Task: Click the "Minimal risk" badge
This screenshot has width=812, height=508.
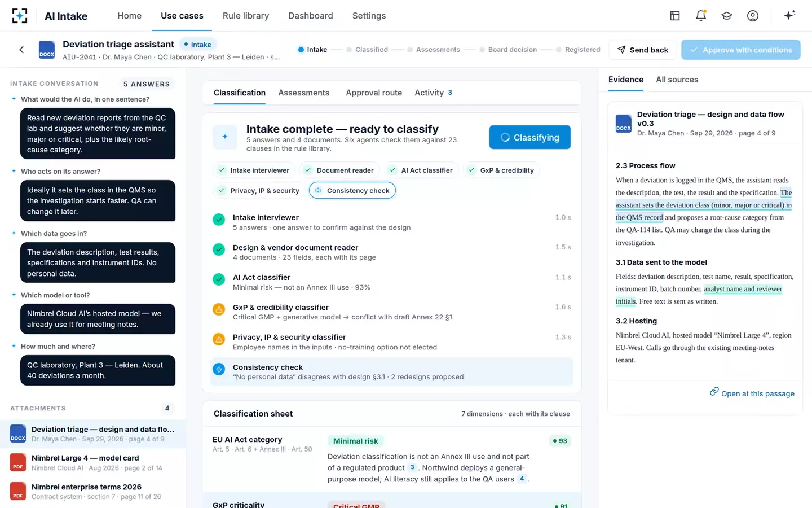Action: pyautogui.click(x=356, y=441)
